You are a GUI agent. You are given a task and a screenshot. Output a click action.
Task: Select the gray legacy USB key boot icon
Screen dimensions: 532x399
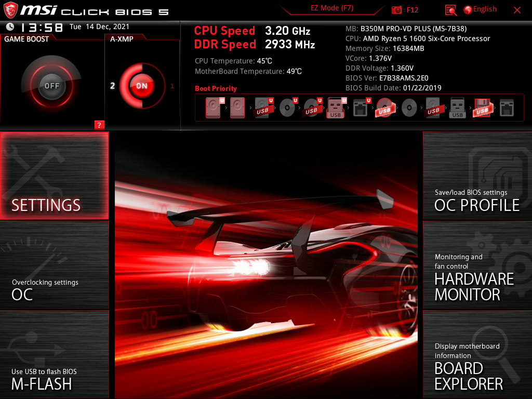coord(457,108)
